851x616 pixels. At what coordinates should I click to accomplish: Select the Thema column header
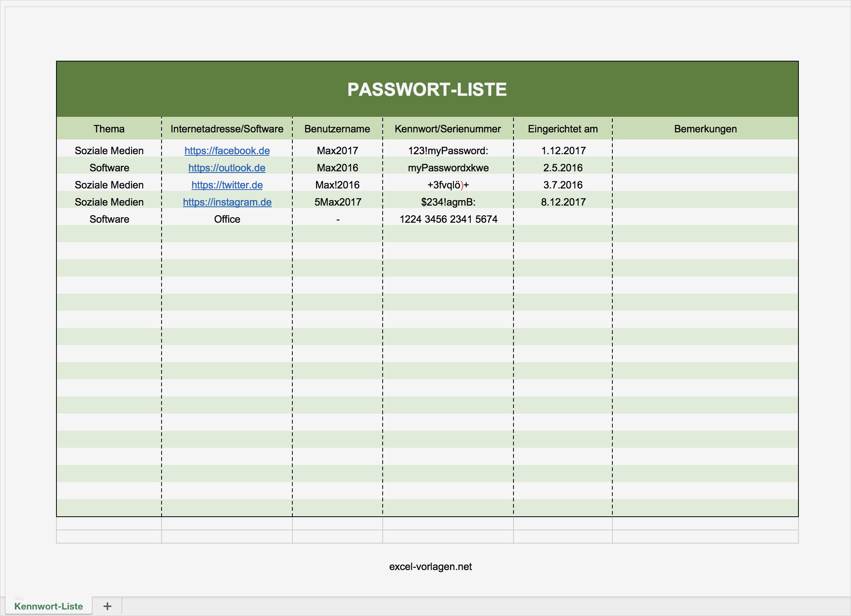tap(109, 129)
